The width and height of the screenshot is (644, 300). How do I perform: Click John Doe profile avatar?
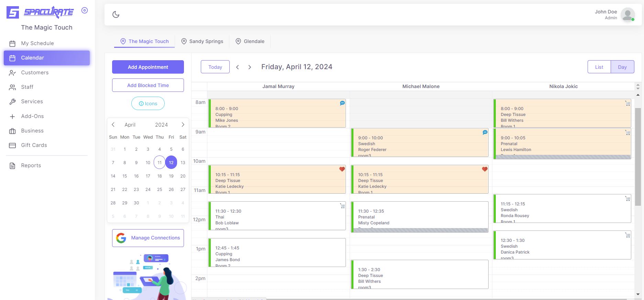coord(627,15)
